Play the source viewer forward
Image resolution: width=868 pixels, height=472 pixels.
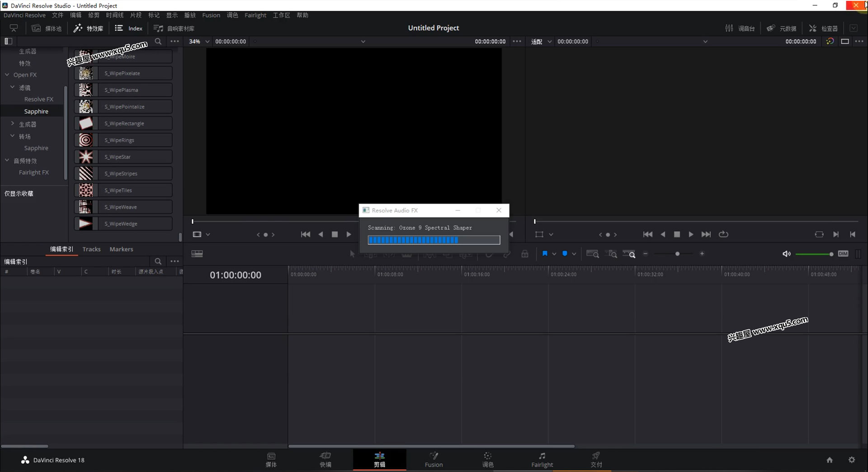[349, 234]
